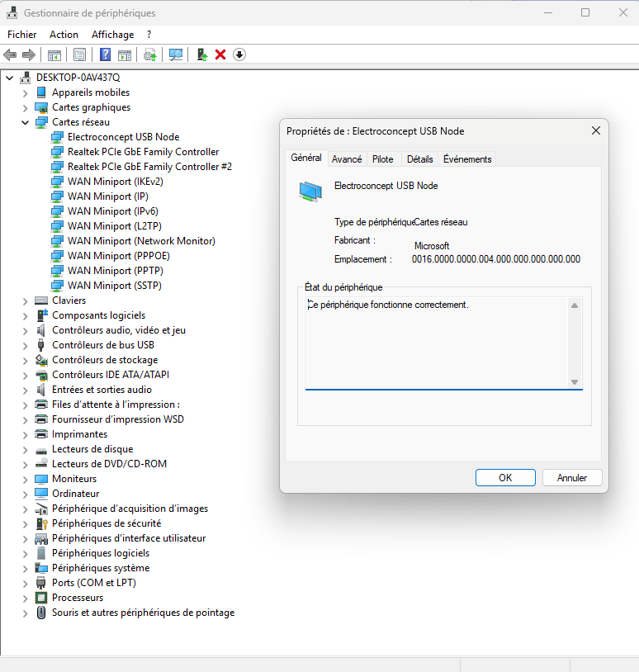Click the device status scrollbar down arrow

575,381
